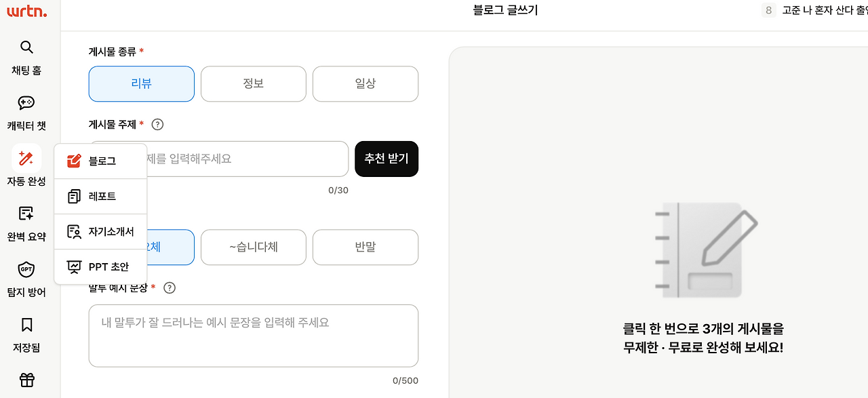Choose 정보 post type
The image size is (868, 398).
click(x=253, y=83)
